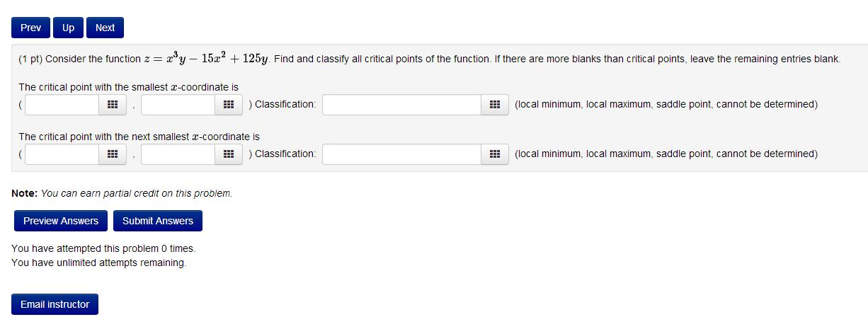Image resolution: width=868 pixels, height=334 pixels.
Task: Go to previous problem with Prev
Action: pos(30,28)
